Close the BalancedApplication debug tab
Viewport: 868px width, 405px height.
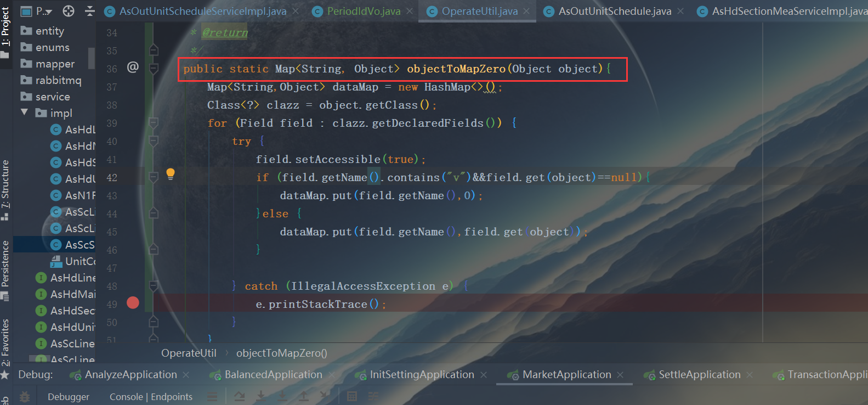(331, 375)
